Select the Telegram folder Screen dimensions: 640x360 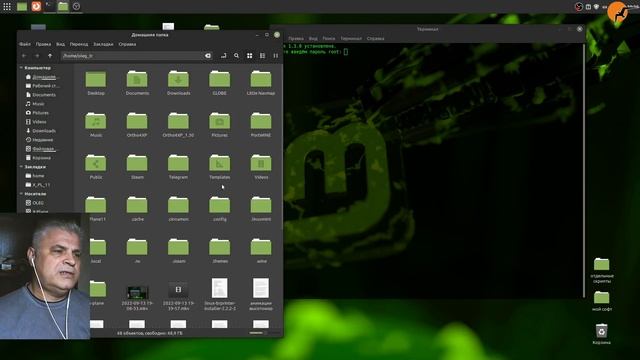tap(178, 163)
